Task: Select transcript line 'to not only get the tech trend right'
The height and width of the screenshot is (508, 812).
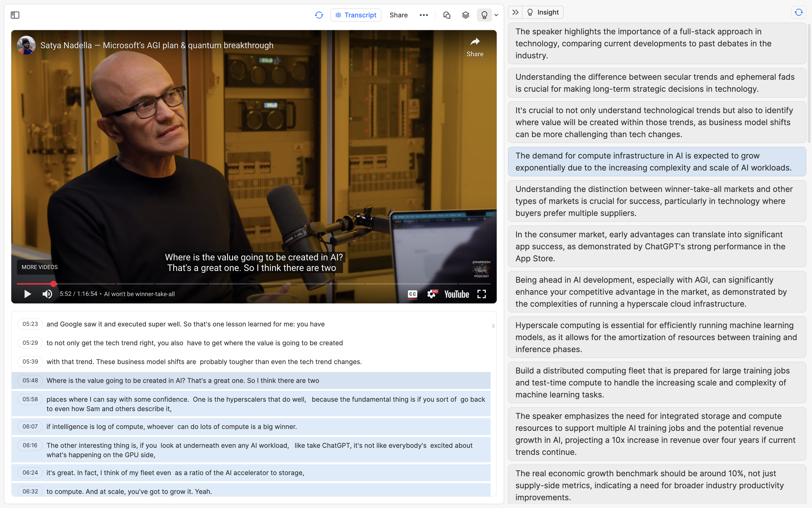Action: coord(251,343)
